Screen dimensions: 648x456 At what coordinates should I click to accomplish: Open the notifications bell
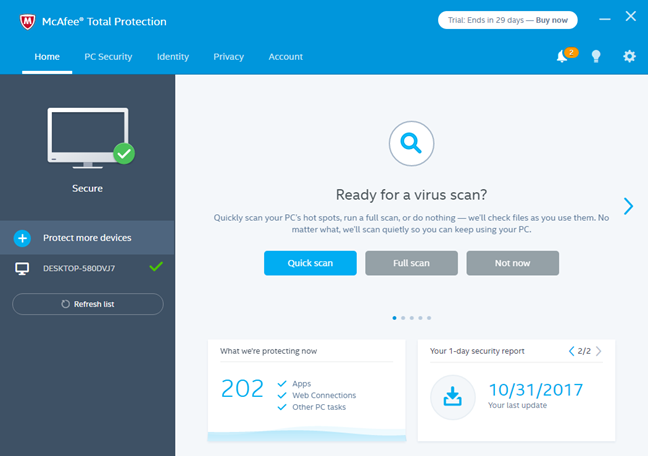561,56
